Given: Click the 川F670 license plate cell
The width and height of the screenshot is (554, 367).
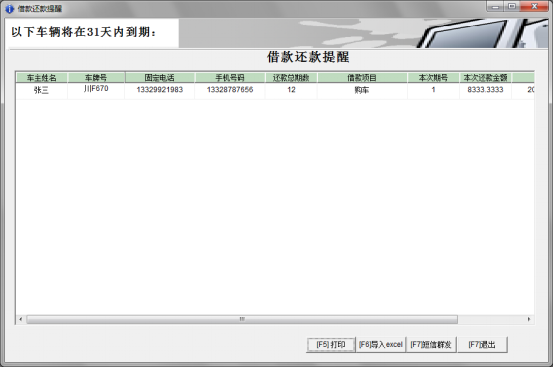Looking at the screenshot, I should coord(96,89).
